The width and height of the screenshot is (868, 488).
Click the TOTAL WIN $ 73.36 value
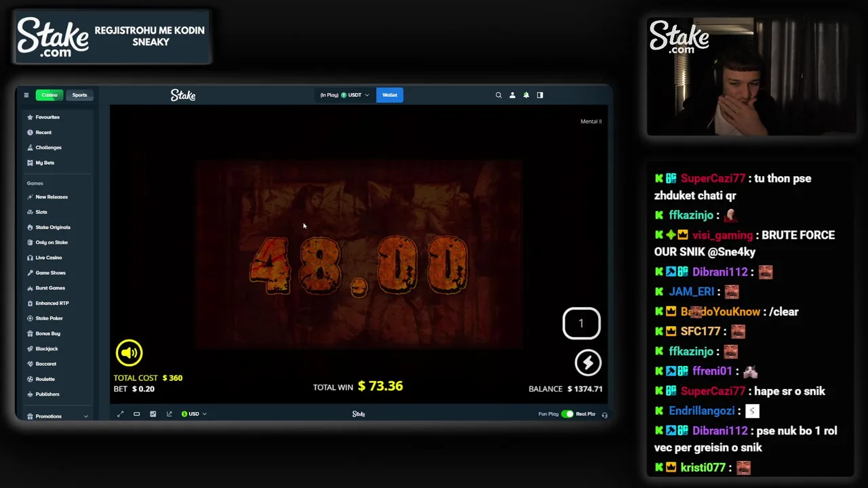(380, 386)
